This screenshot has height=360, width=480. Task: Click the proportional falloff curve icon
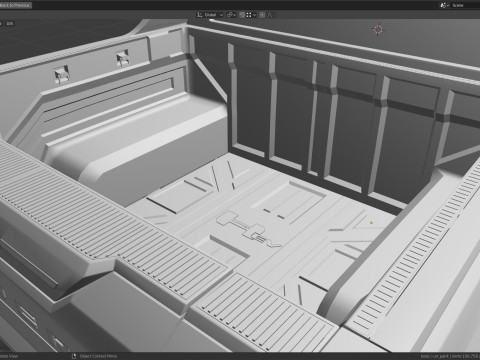point(270,15)
